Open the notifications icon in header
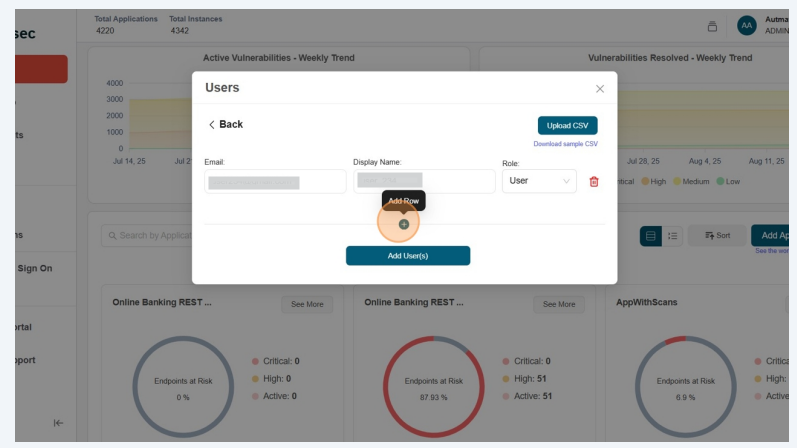 [712, 26]
